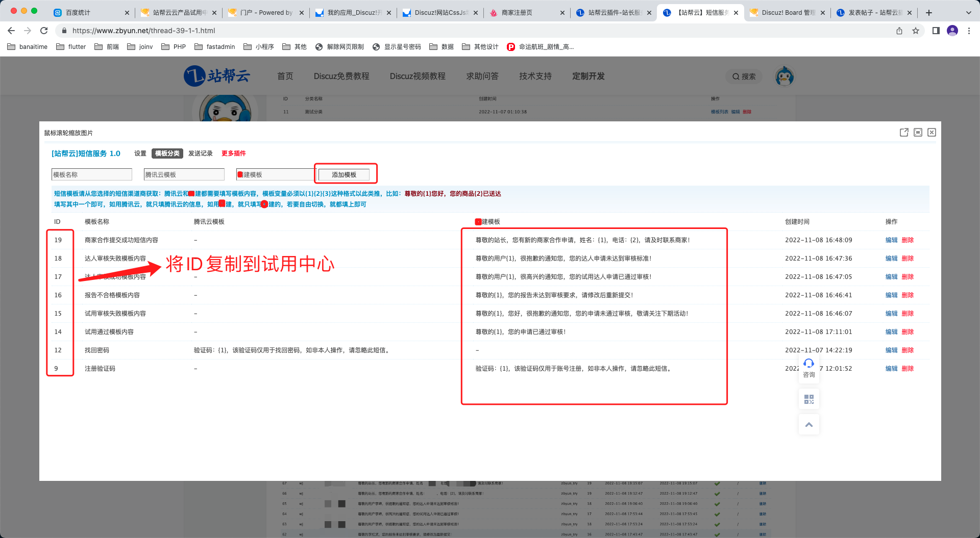The image size is (980, 538).
Task: Open the Discuz免费教程 navigation item
Action: [341, 76]
